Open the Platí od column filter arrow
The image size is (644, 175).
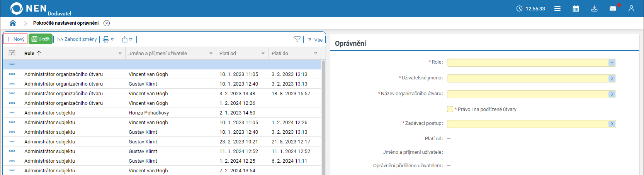click(x=263, y=54)
